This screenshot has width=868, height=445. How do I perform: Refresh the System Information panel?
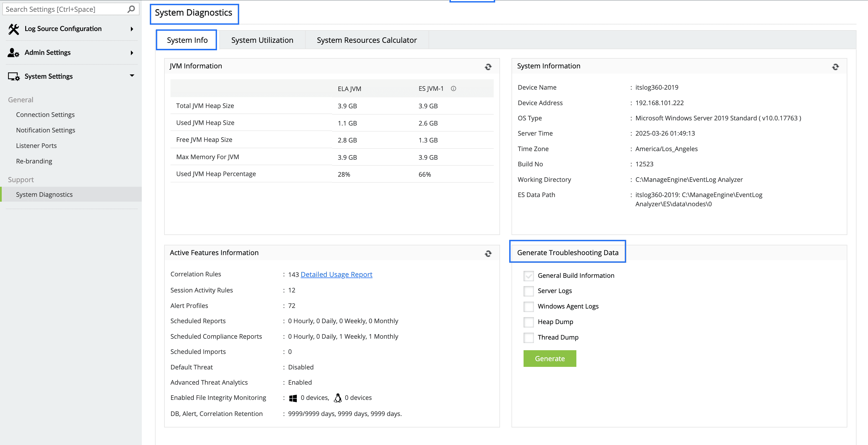(835, 67)
